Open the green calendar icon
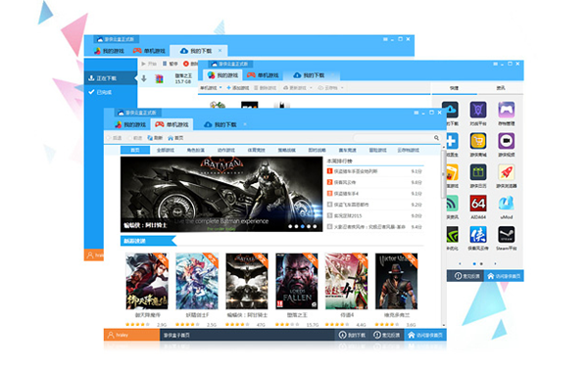The width and height of the screenshot is (588, 369). click(478, 172)
